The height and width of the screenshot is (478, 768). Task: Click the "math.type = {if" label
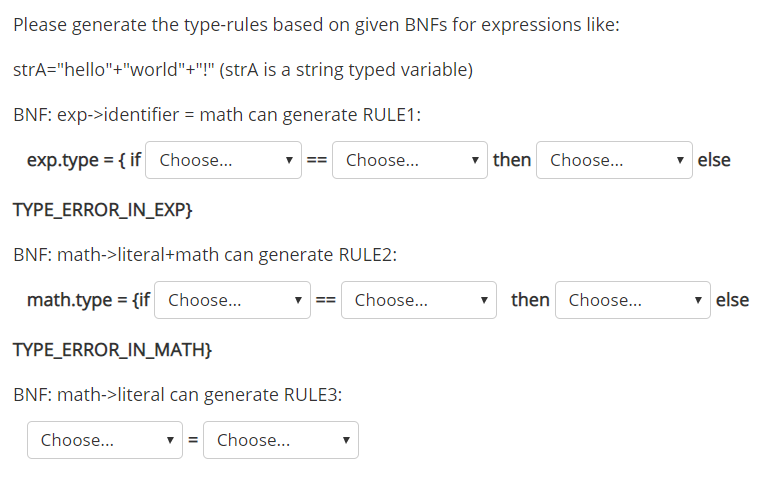pyautogui.click(x=88, y=300)
